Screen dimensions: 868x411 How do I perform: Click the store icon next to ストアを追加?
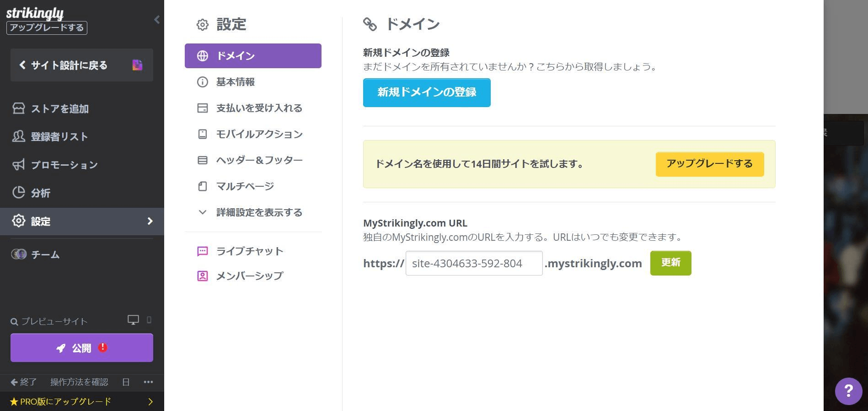pos(19,108)
